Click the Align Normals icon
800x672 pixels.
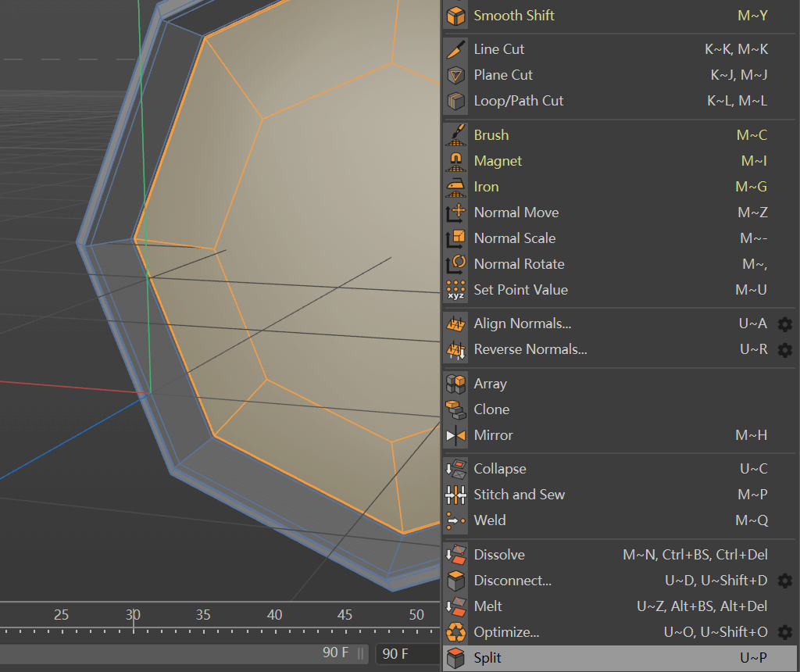coord(455,323)
